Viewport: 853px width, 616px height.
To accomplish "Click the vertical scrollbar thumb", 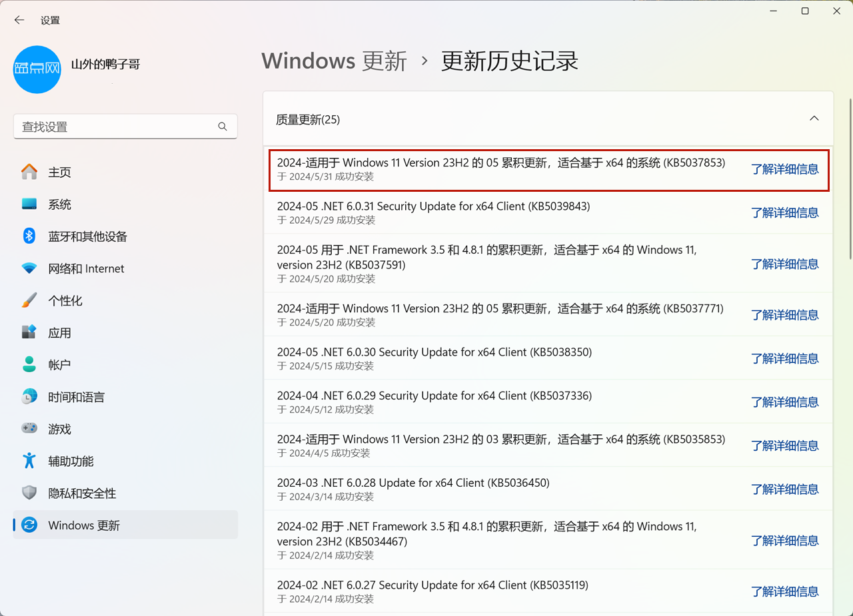I will 850,178.
